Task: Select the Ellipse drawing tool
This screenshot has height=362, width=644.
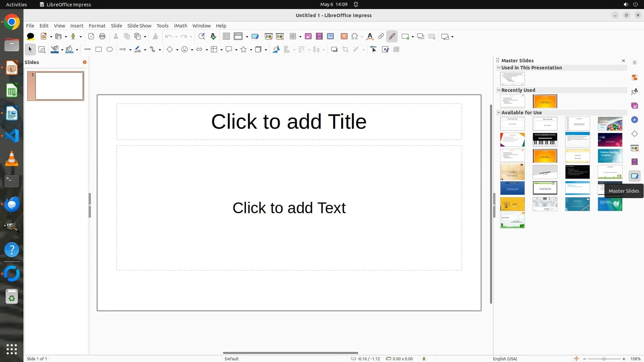Action: click(x=110, y=50)
